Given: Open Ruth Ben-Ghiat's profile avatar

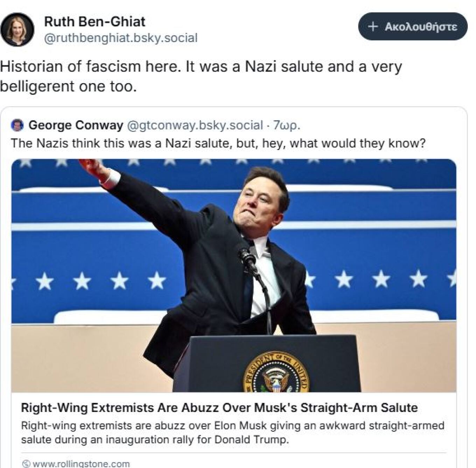Looking at the screenshot, I should [17, 29].
